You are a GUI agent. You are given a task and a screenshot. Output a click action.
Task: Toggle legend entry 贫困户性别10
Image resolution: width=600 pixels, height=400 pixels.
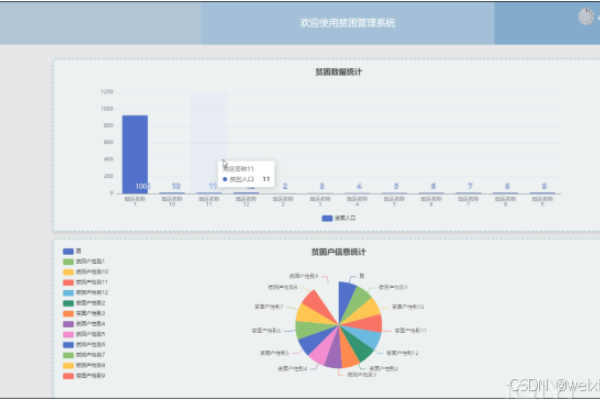85,272
